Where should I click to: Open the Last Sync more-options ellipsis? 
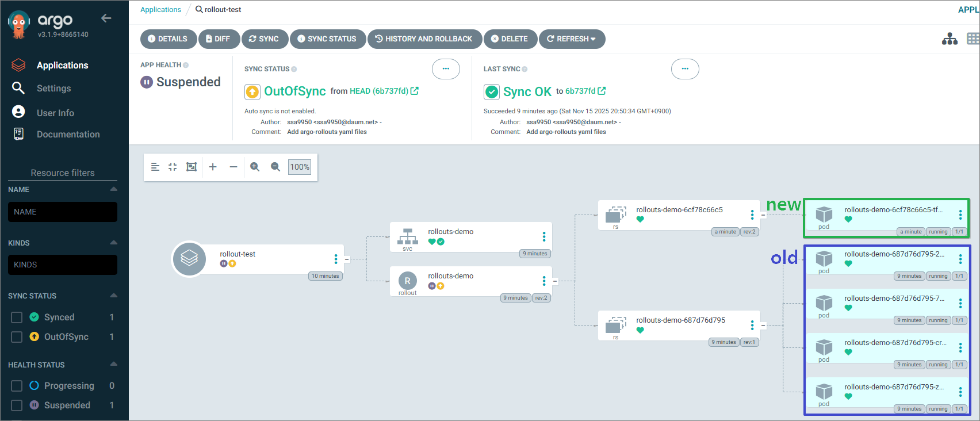685,69
